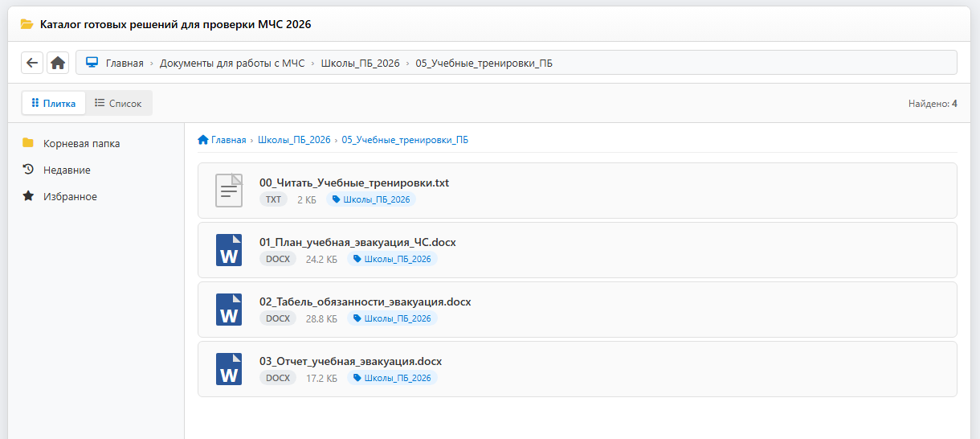This screenshot has height=439, width=980.
Task: Switch to Список view
Action: [x=118, y=103]
